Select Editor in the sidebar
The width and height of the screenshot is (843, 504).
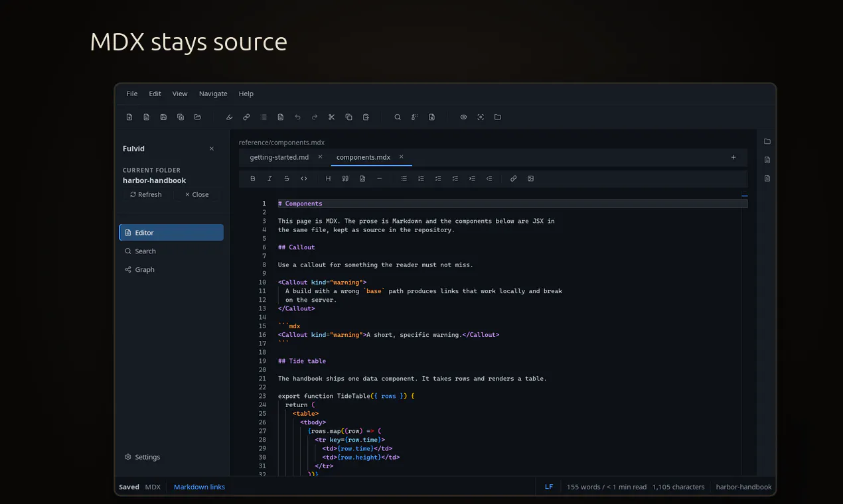point(171,233)
